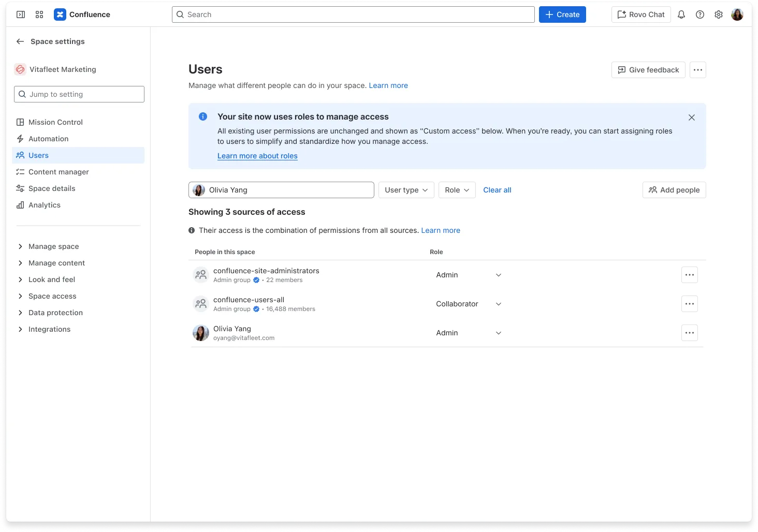Open Learn more about roles link
Screen dimensions: 758x532
[x=257, y=156]
